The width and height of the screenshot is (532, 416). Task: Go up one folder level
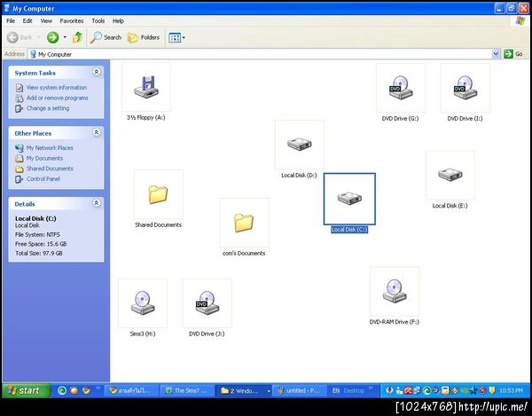click(77, 37)
